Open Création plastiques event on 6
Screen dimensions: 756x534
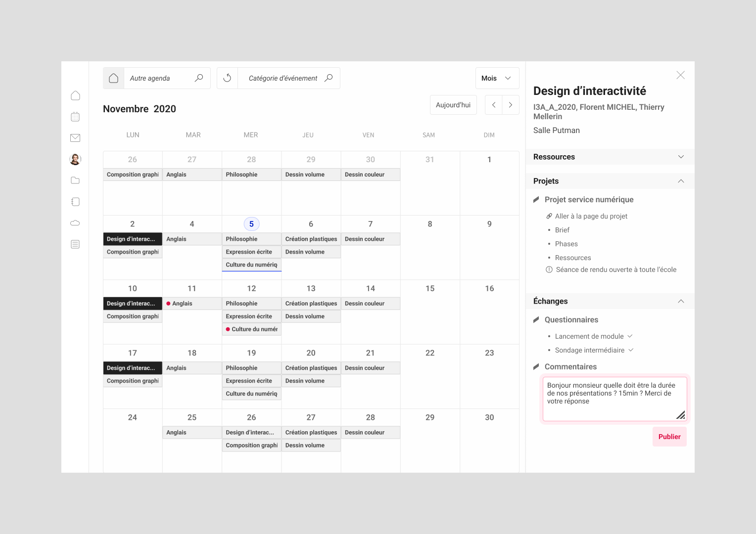[x=311, y=239]
